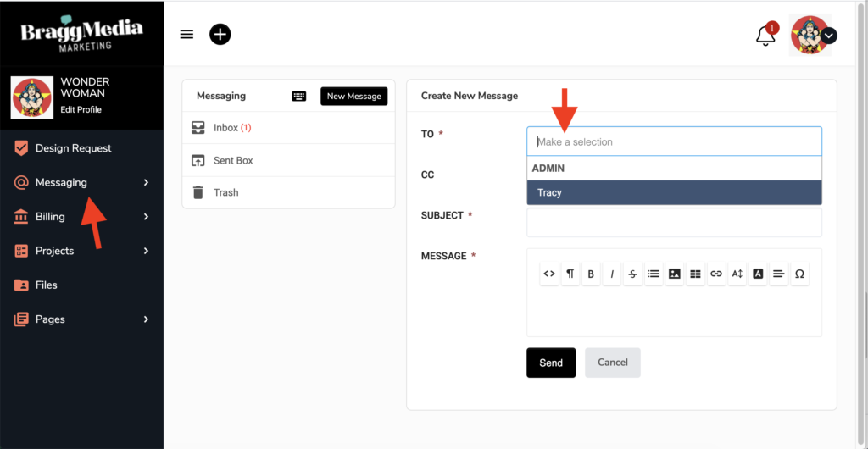Click the plus circle add button
This screenshot has height=449, width=868.
[x=220, y=34]
